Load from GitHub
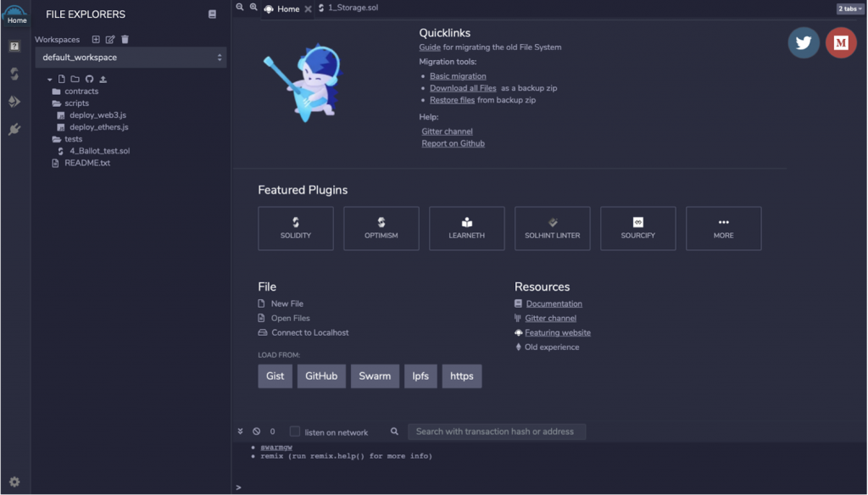The width and height of the screenshot is (868, 495). click(321, 376)
